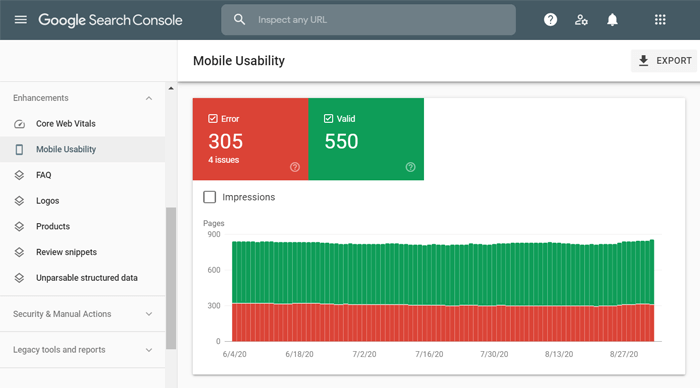Click the 4 issues label
The height and width of the screenshot is (388, 700).
pos(223,160)
